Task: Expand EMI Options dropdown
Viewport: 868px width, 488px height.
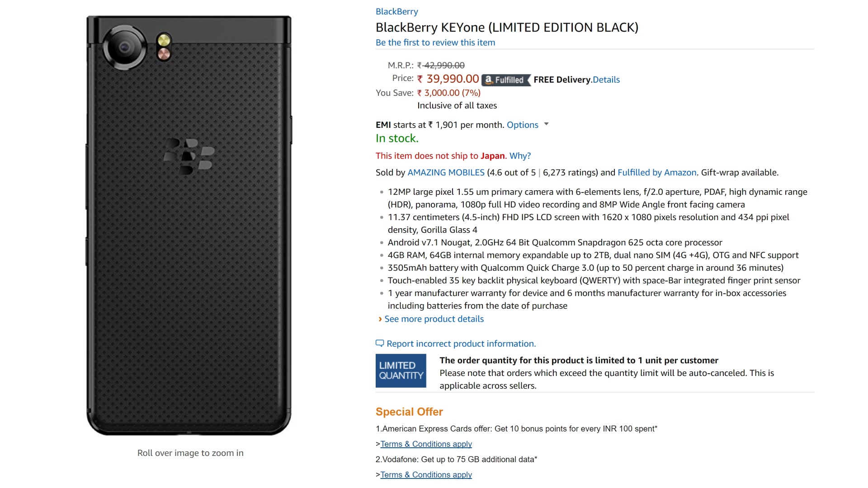Action: [522, 125]
